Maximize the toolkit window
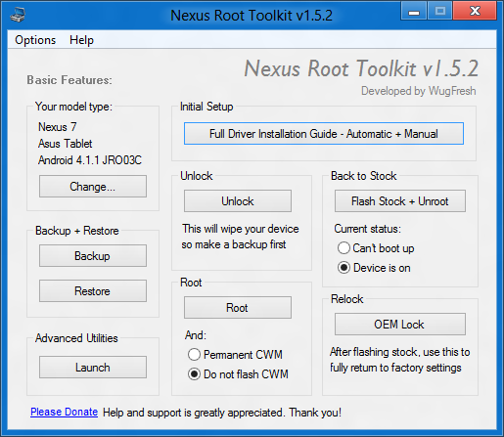Image resolution: width=504 pixels, height=437 pixels. click(439, 11)
